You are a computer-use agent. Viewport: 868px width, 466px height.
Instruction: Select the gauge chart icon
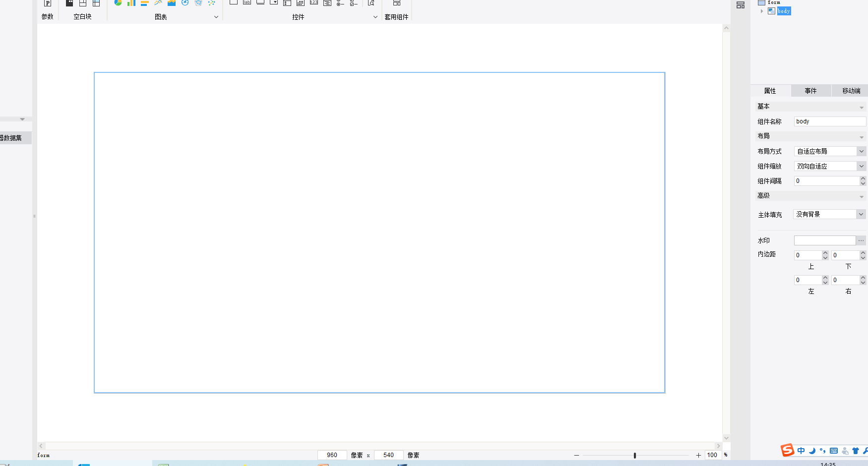point(185,2)
